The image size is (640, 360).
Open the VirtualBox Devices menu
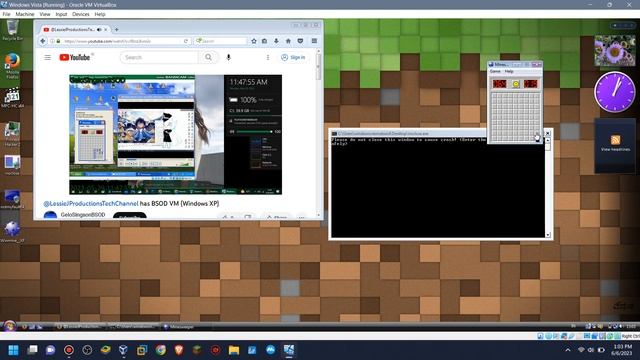[81, 14]
